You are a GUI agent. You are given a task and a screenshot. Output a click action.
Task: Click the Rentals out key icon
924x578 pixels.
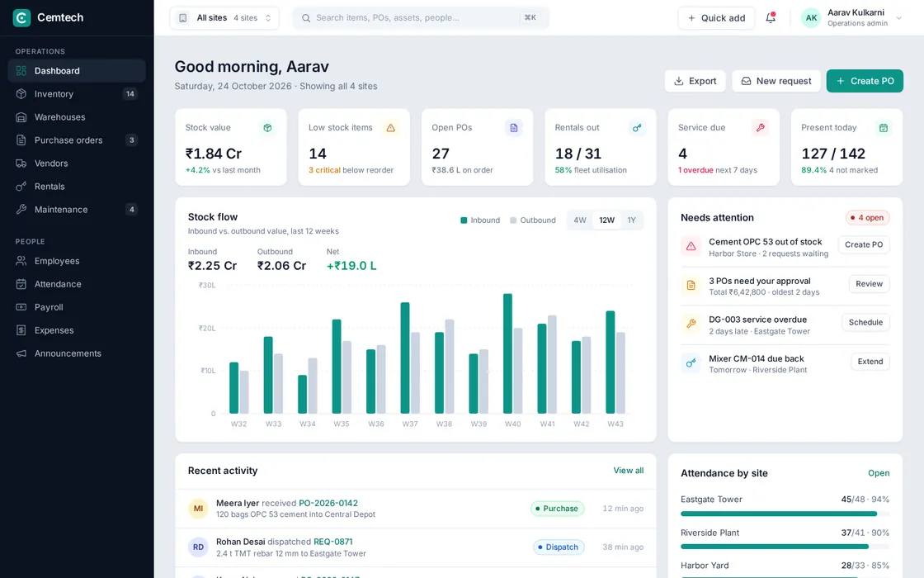(637, 127)
